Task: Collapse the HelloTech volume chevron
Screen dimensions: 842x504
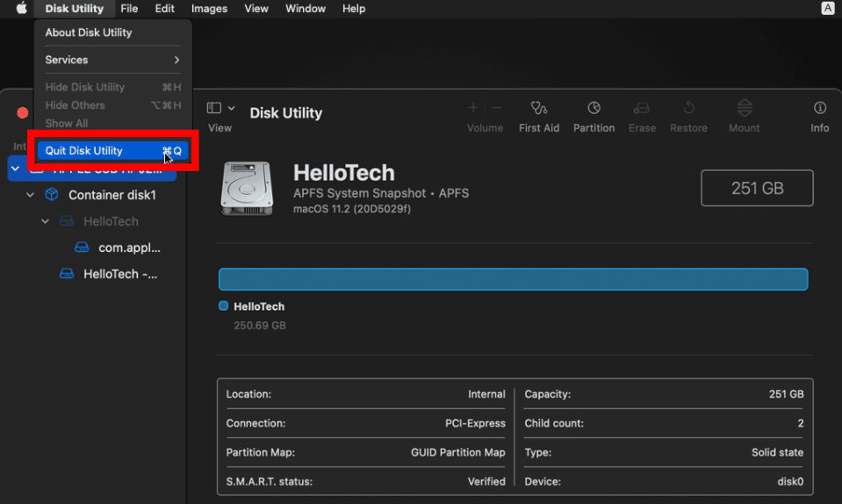Action: pos(45,221)
